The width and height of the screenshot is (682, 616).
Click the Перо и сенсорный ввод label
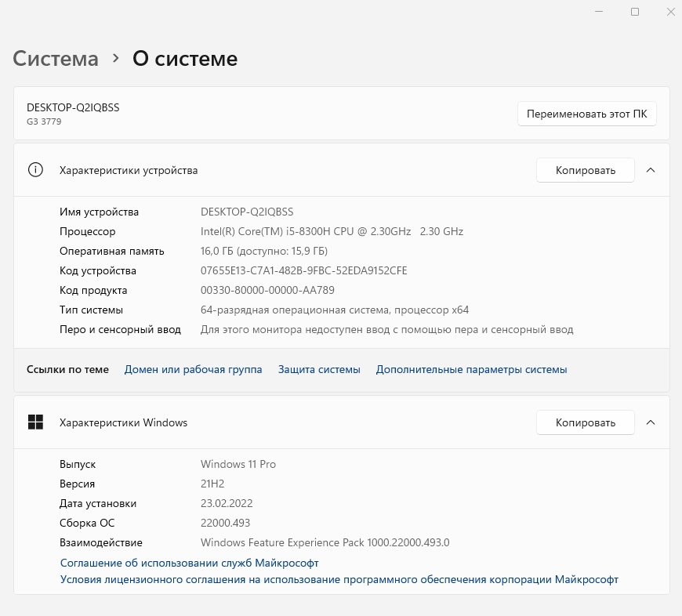coord(120,329)
